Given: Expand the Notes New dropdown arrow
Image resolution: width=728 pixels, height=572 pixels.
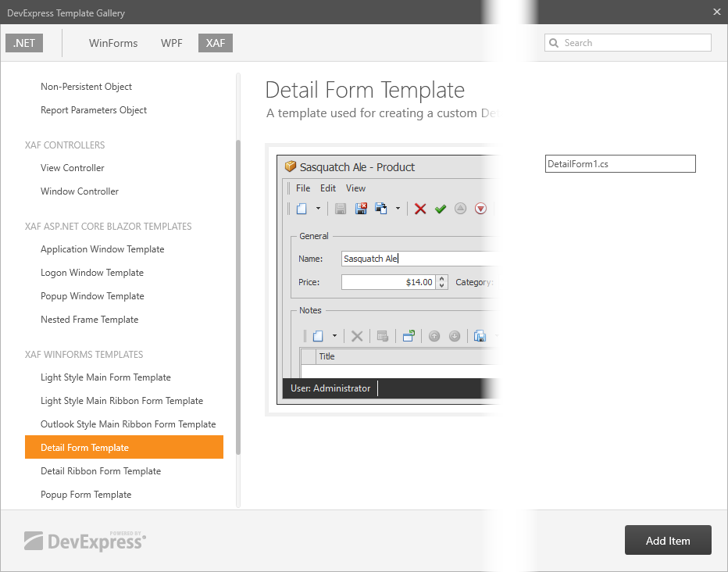Looking at the screenshot, I should tap(334, 336).
